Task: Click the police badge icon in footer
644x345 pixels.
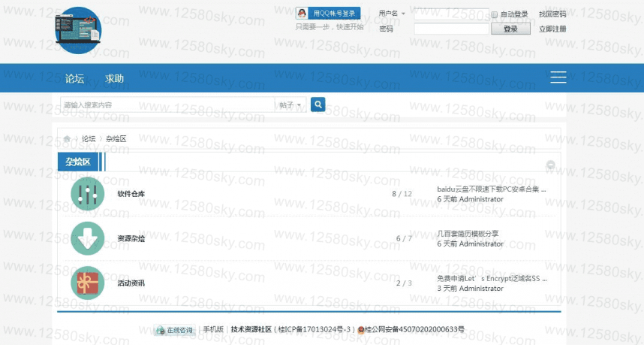Action: click(361, 330)
